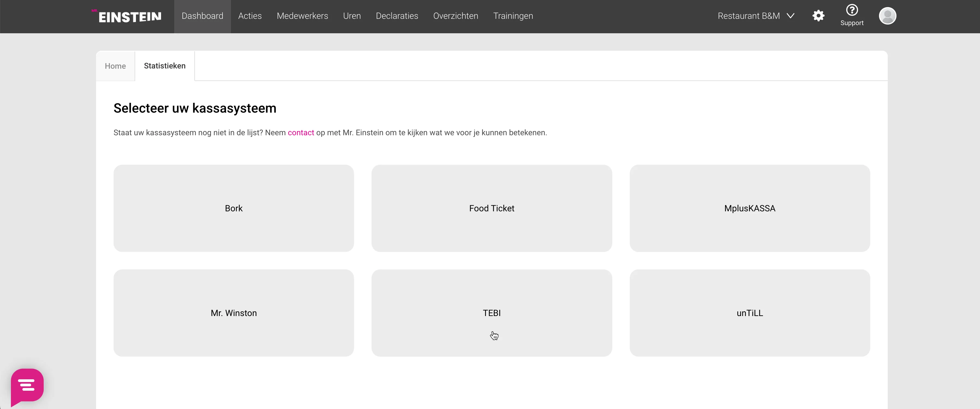Expand the Restaurant B&M dropdown

point(748,16)
